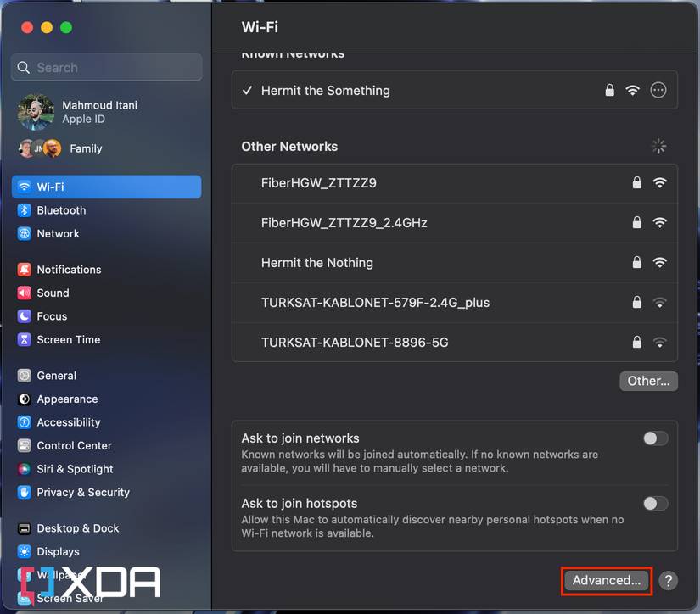Click the Wi-Fi sidebar icon
The width and height of the screenshot is (700, 614).
pyautogui.click(x=24, y=187)
